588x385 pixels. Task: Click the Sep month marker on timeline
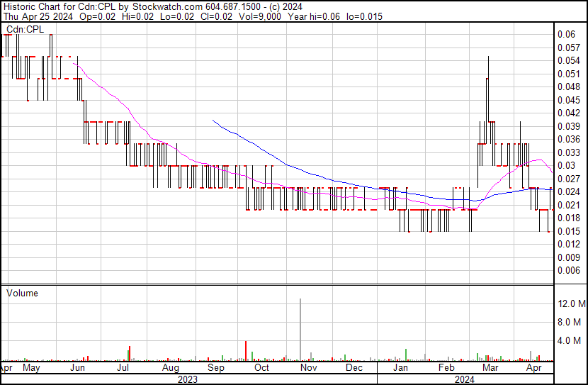point(215,368)
